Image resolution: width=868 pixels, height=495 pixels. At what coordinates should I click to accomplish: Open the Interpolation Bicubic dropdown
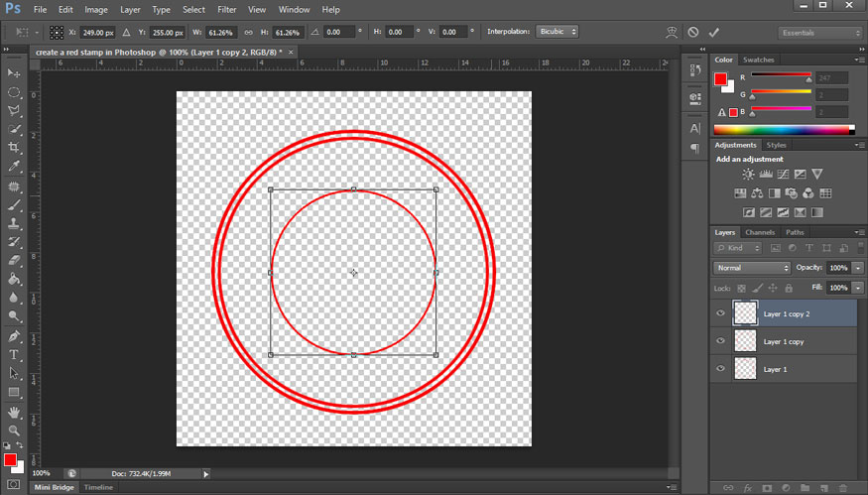558,32
